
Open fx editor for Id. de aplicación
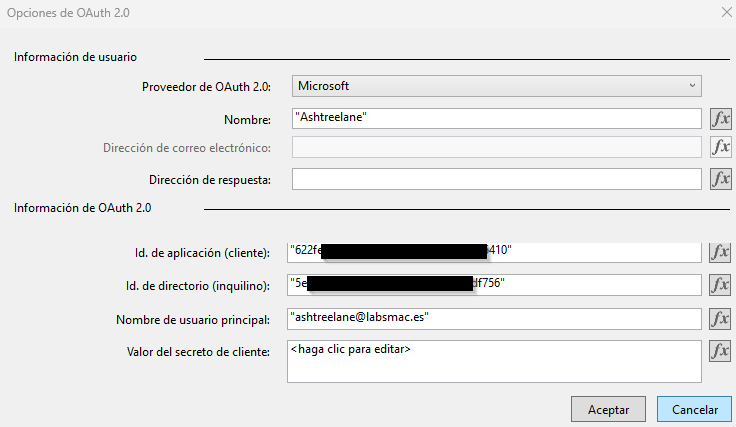coord(720,252)
